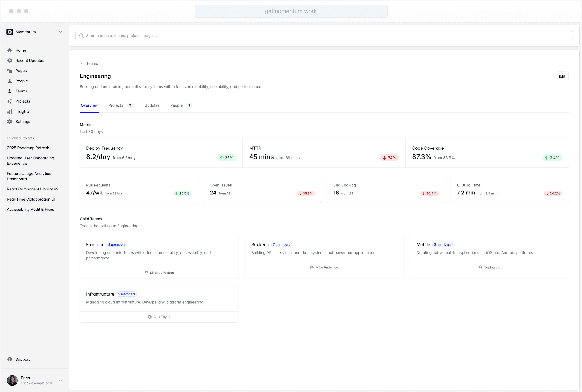Click the Support question mark icon
This screenshot has height=392, width=582.
click(10, 359)
